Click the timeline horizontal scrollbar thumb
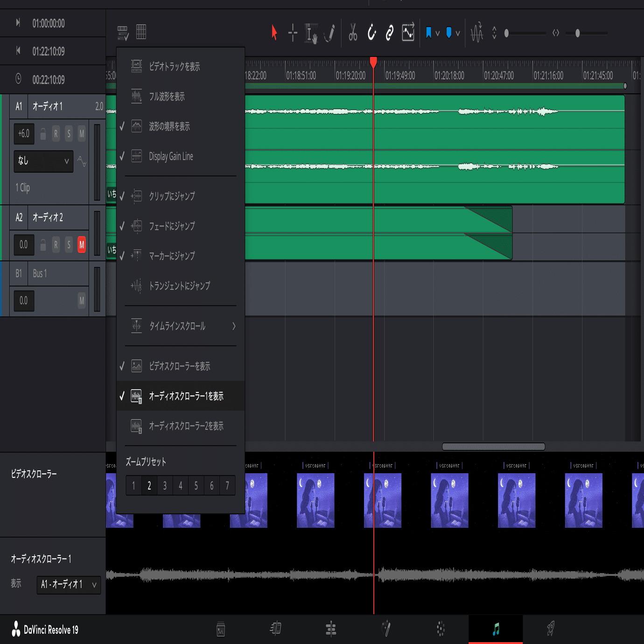Viewport: 644px width, 644px height. 493,447
